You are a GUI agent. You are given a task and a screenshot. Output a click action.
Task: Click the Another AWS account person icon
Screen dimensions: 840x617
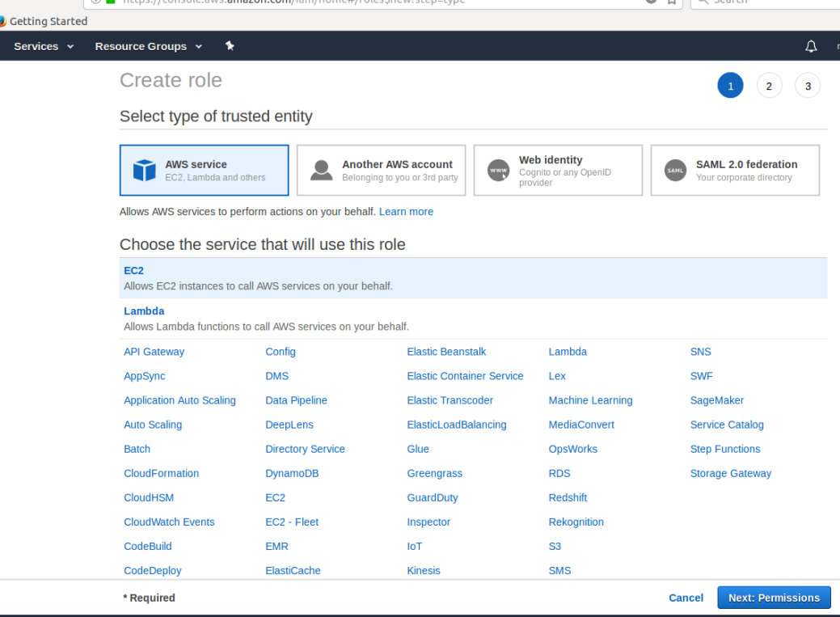[321, 171]
